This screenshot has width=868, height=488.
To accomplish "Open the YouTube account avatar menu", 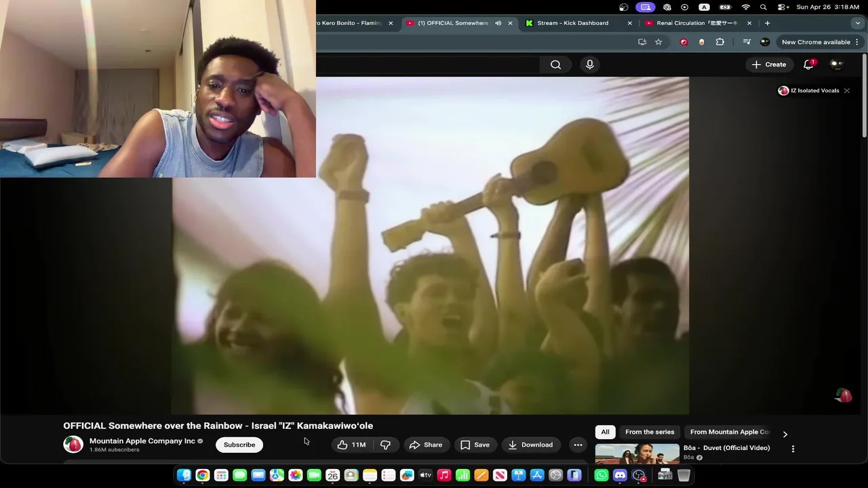I will 837,64.
